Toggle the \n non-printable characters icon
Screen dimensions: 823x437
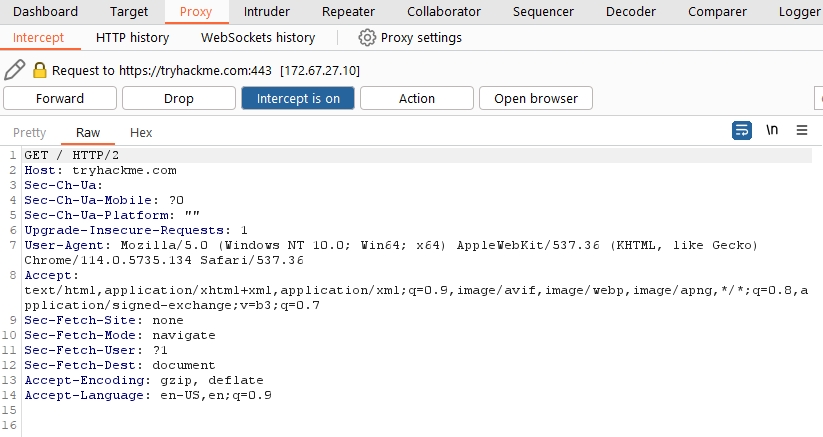[772, 131]
